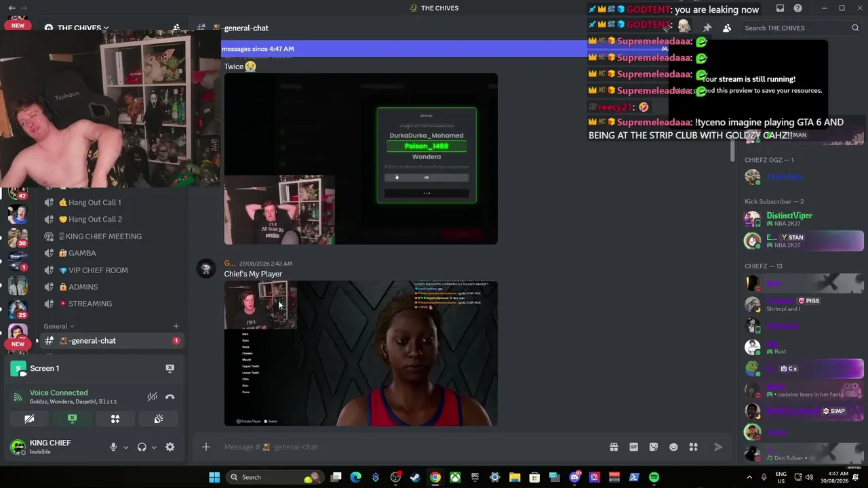The width and height of the screenshot is (868, 488).
Task: Open input device options arrow
Action: (x=125, y=447)
